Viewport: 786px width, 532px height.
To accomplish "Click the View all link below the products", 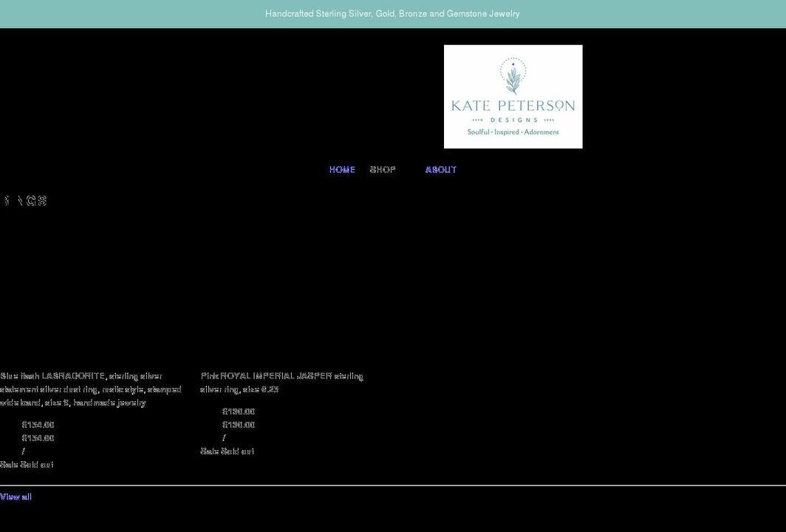I will [x=16, y=495].
